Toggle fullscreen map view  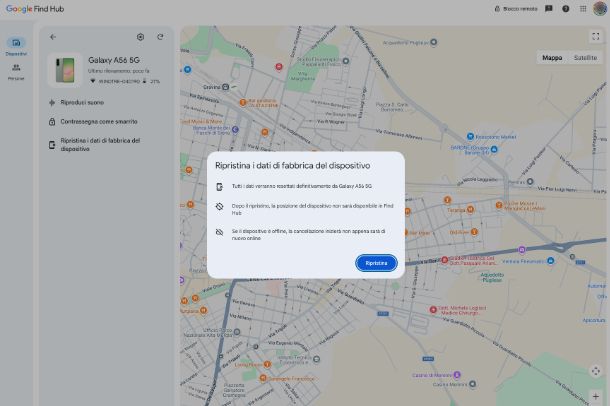(x=596, y=37)
